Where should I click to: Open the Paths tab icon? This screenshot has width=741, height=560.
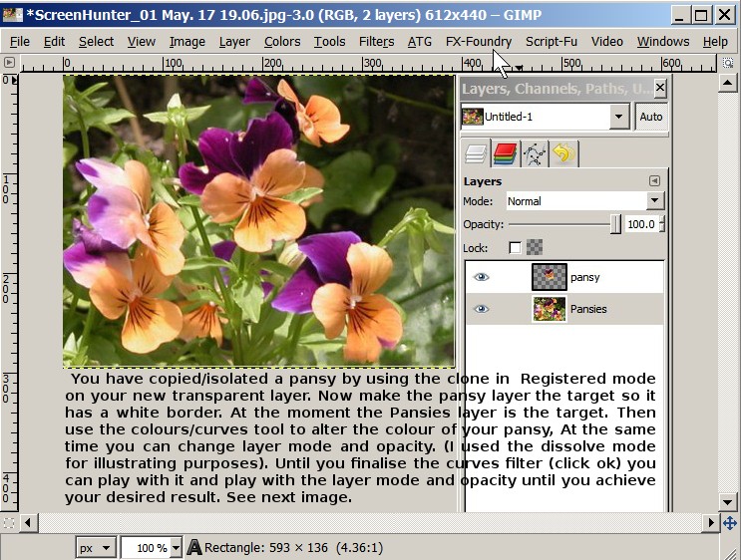[535, 153]
